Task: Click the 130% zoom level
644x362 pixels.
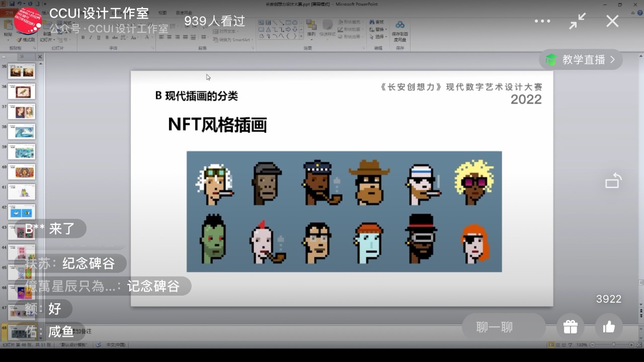Action: pyautogui.click(x=582, y=345)
